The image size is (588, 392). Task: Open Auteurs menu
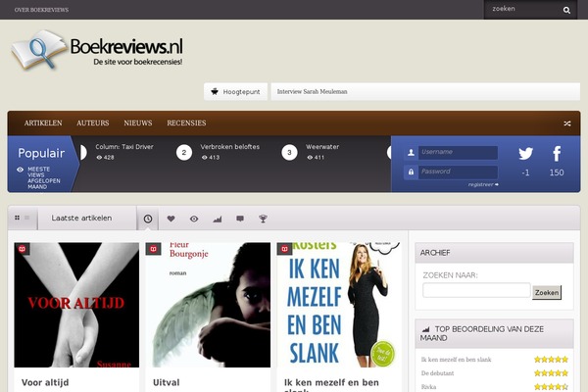[x=93, y=123]
